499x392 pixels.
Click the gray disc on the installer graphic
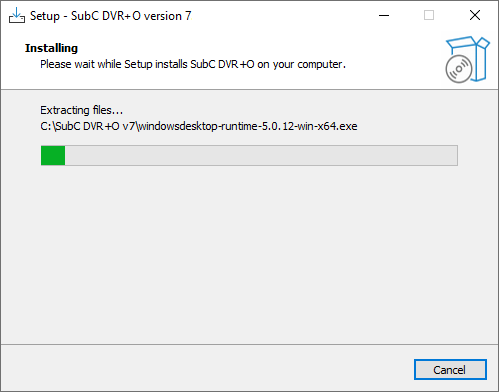tap(459, 69)
